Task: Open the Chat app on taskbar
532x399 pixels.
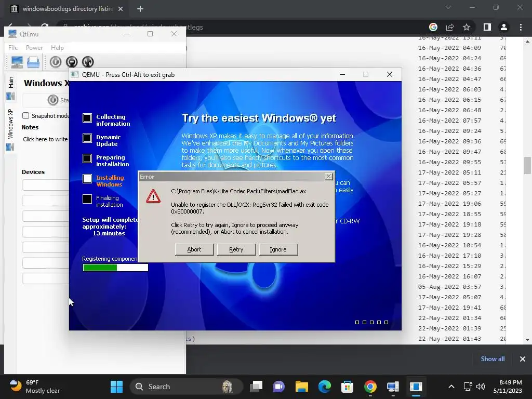Action: pos(278,387)
